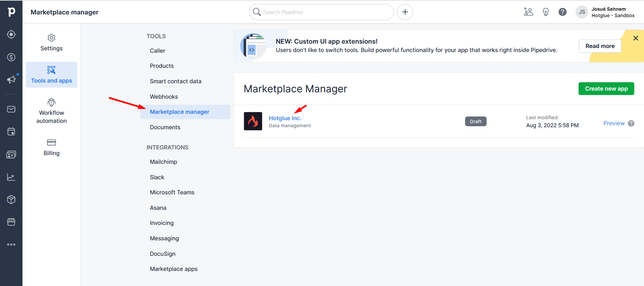Open Deals dollar icon in sidebar

click(x=11, y=57)
